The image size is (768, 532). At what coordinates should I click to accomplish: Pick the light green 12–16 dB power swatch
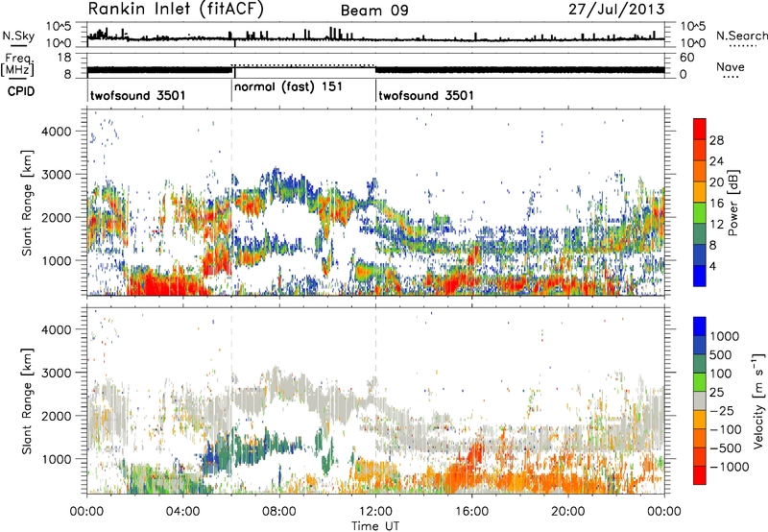(x=700, y=213)
